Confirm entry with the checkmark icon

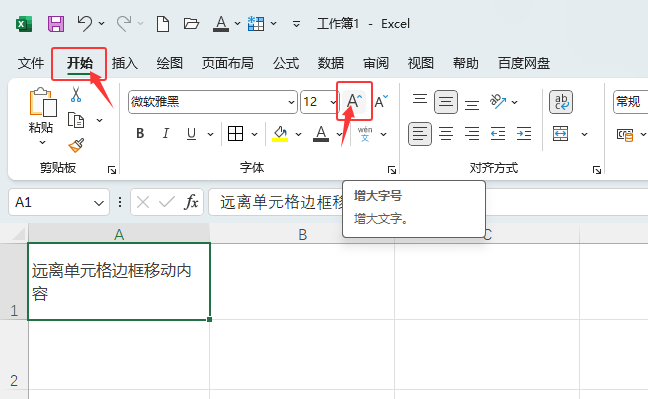click(x=167, y=202)
